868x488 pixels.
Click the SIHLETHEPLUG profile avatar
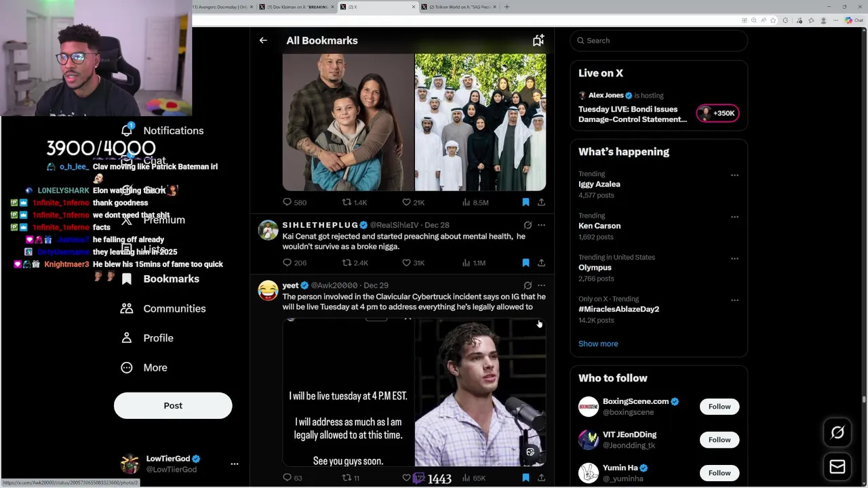click(x=268, y=230)
